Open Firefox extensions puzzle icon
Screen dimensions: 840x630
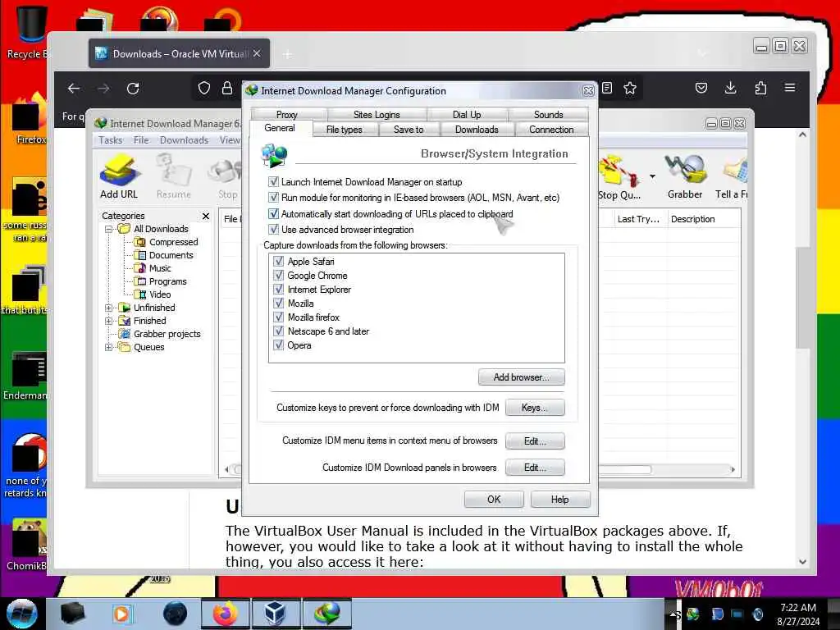(760, 88)
